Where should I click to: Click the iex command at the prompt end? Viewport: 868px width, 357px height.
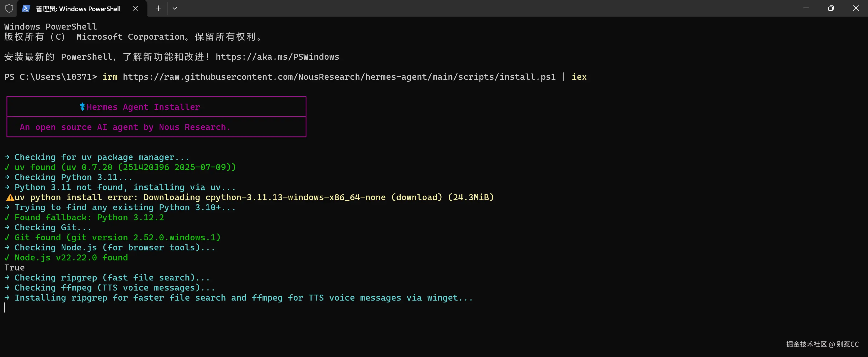(x=579, y=77)
